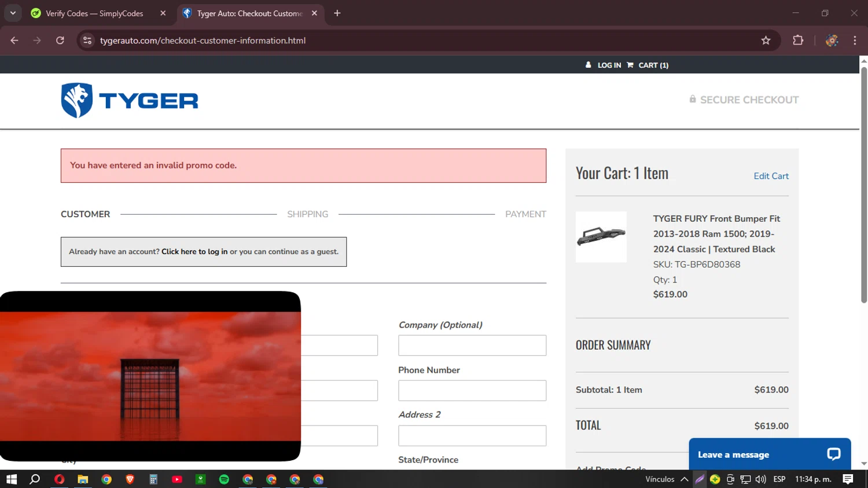
Task: Click the Phone Number input field
Action: pyautogui.click(x=472, y=391)
